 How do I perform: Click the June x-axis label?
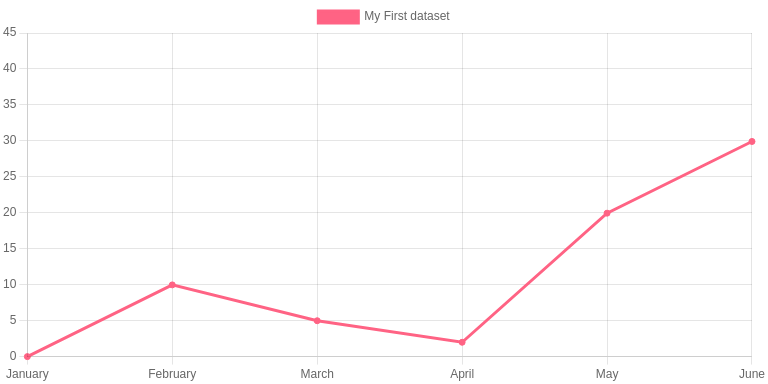(x=752, y=374)
